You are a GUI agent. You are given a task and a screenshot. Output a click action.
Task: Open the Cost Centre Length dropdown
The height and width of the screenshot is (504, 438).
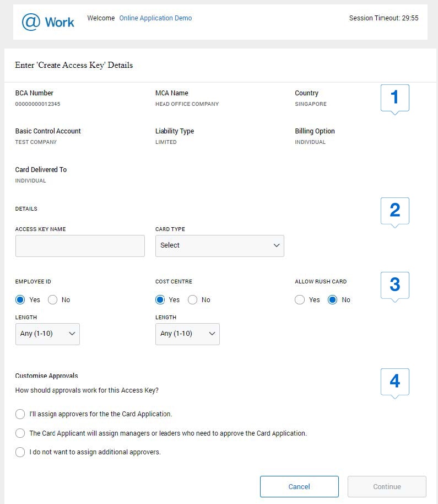[187, 334]
